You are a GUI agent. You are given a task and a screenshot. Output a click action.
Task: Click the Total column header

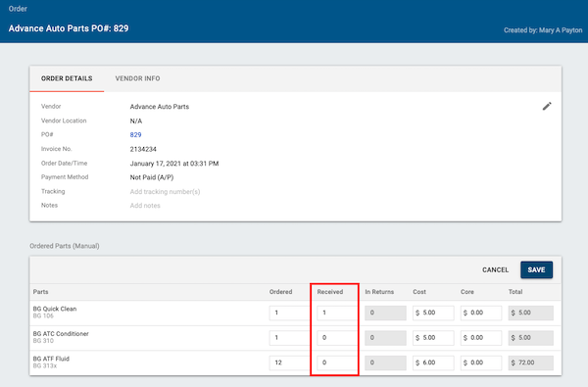click(515, 292)
